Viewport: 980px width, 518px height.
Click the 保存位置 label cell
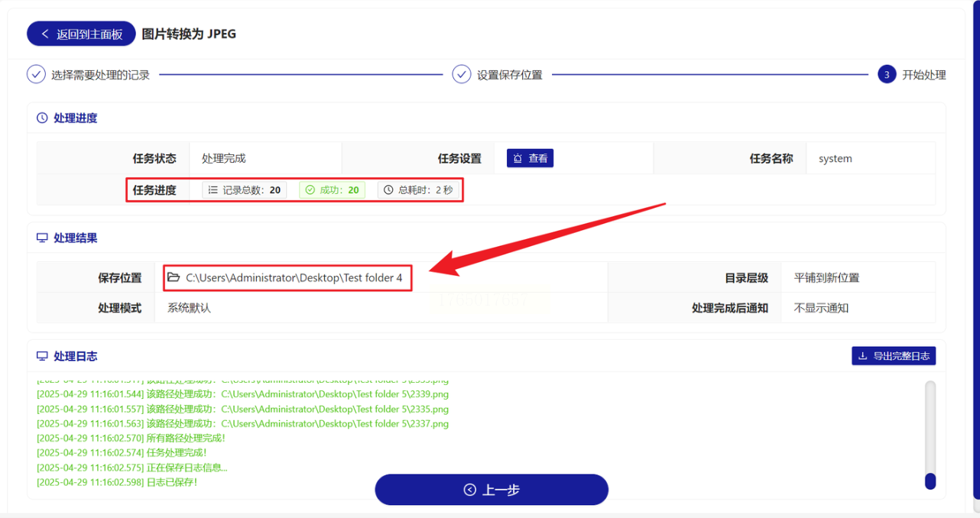[96, 278]
